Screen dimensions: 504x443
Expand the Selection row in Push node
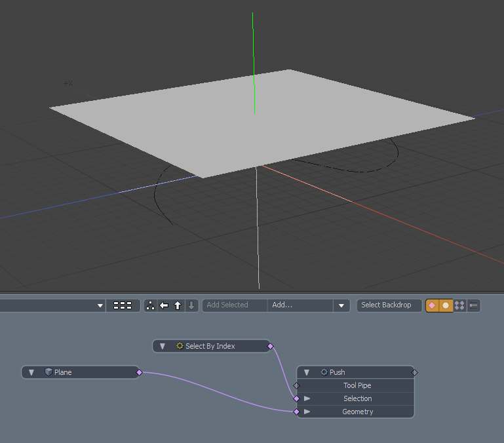307,398
